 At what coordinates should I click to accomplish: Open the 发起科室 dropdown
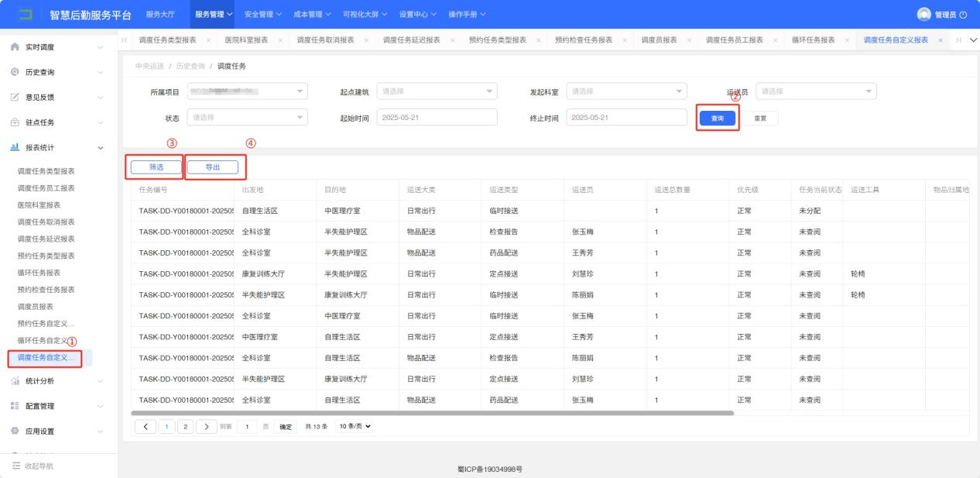pos(626,91)
